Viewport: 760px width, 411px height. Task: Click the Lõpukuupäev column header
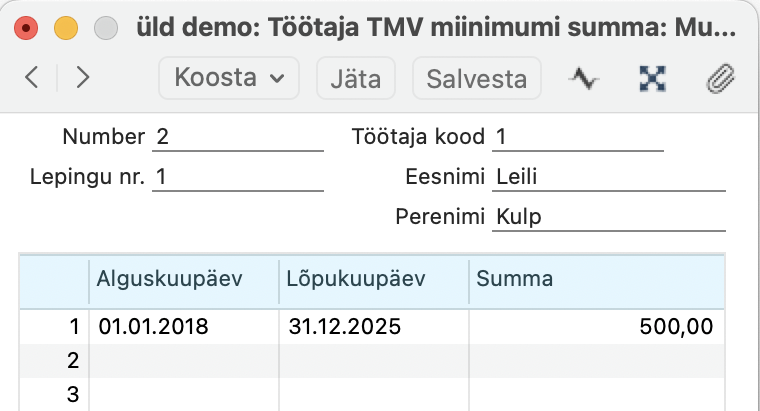(x=373, y=279)
